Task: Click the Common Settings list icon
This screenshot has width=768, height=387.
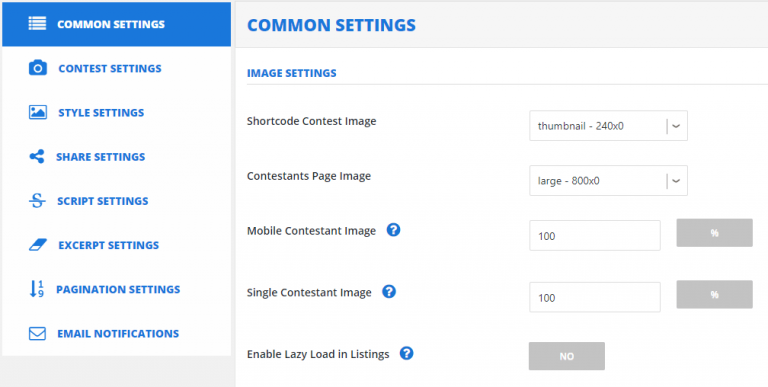Action: click(x=37, y=24)
